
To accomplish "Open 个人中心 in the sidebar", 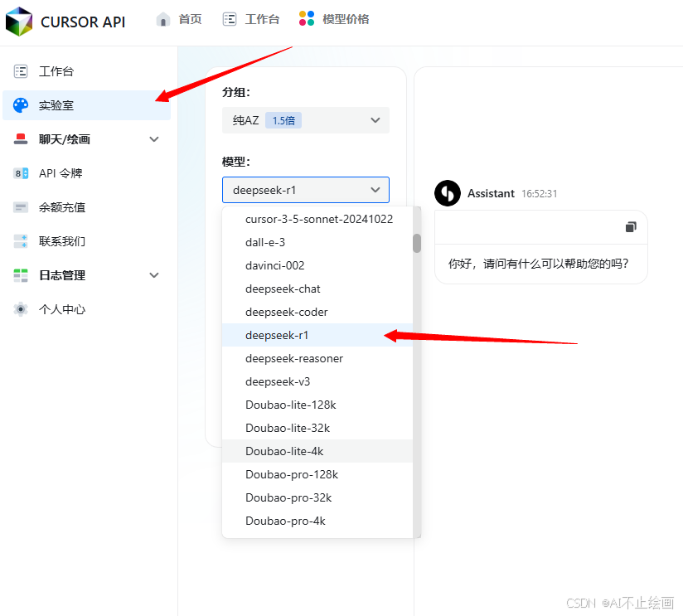I will click(x=87, y=309).
